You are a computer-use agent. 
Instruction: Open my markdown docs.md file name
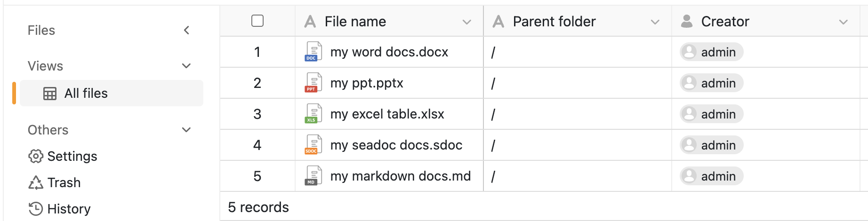[x=400, y=176]
